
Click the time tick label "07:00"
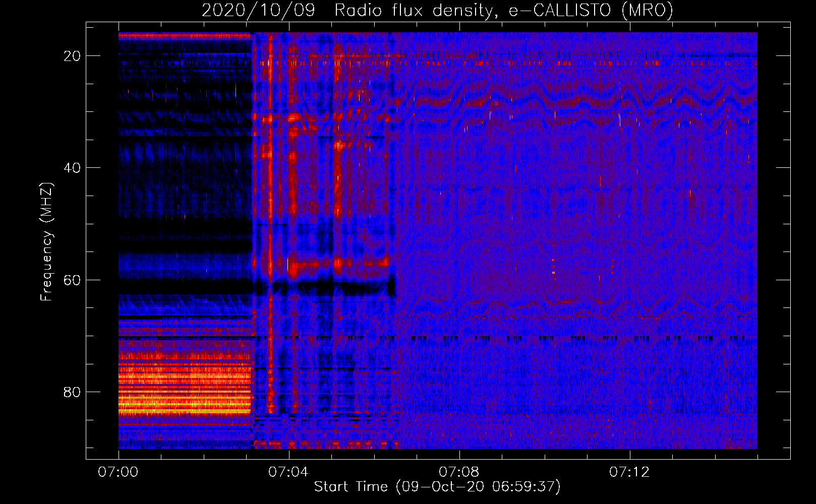pyautogui.click(x=119, y=472)
